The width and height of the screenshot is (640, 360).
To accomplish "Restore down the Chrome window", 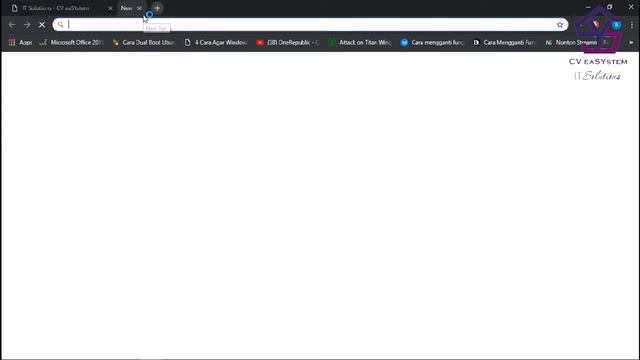I will pyautogui.click(x=609, y=7).
